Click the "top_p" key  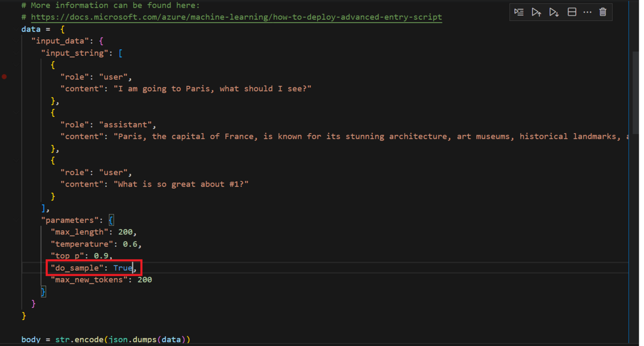coord(68,256)
